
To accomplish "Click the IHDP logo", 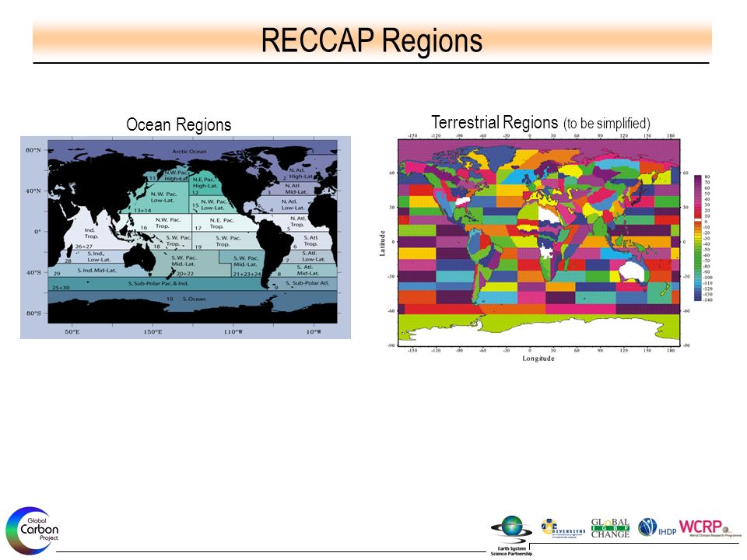I will (x=658, y=527).
